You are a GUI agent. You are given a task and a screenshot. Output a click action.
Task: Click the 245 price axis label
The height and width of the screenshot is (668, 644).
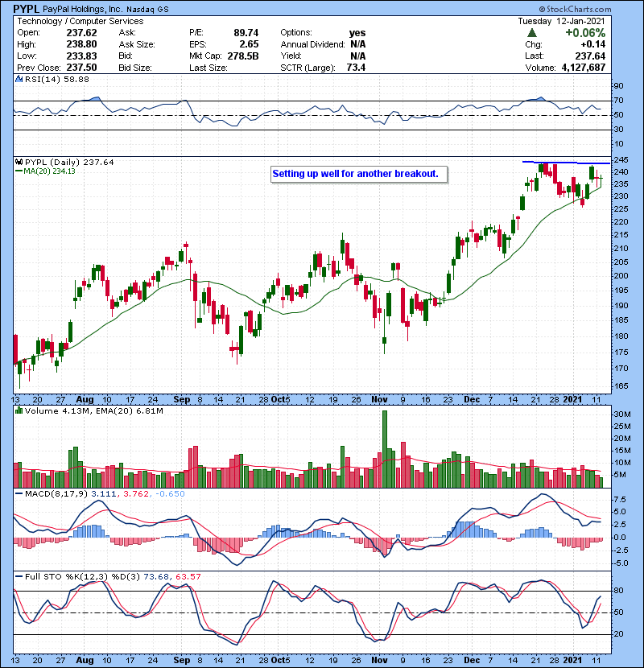pyautogui.click(x=621, y=160)
